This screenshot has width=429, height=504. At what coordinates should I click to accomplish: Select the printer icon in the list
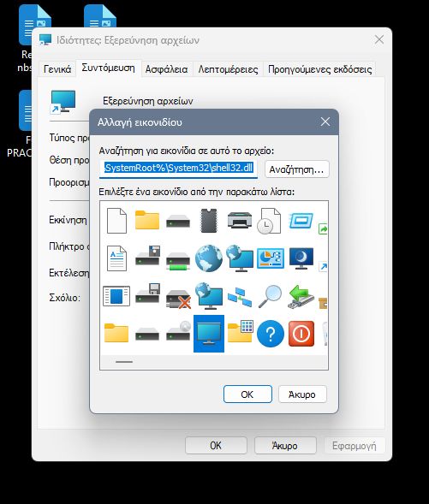coord(240,220)
